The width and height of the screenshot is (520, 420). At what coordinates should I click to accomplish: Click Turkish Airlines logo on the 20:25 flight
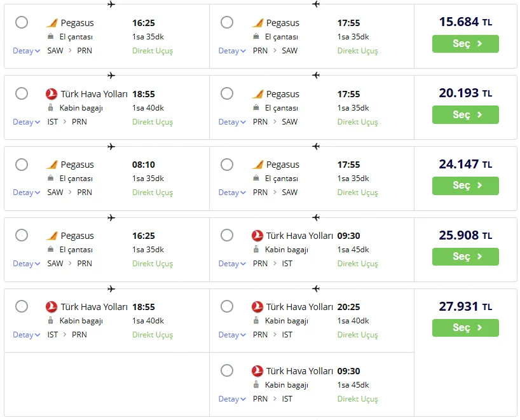coord(257,307)
